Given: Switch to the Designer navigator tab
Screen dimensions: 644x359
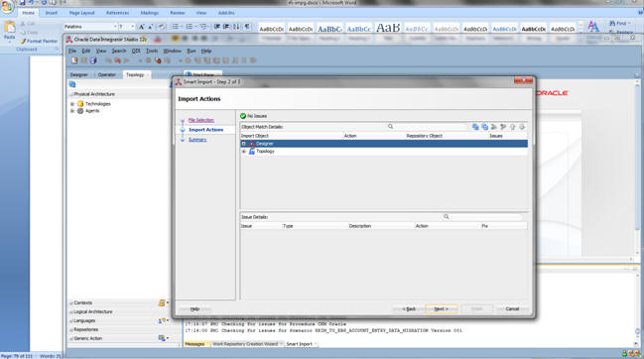Looking at the screenshot, I should click(78, 74).
